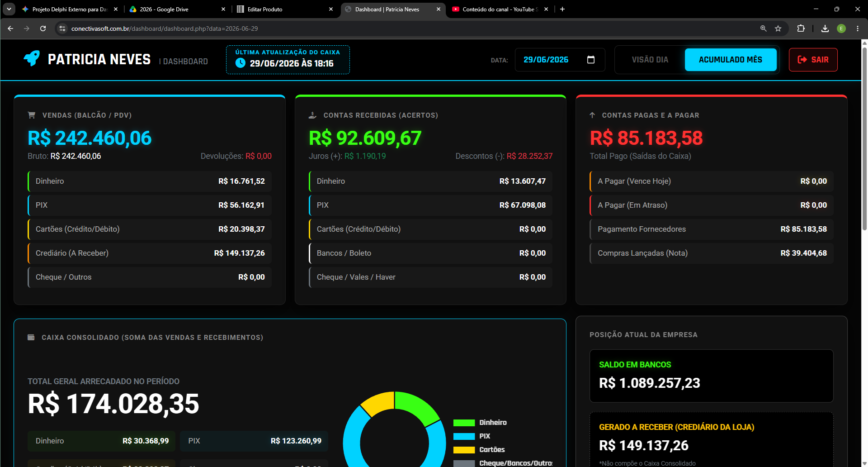Click Vendas Dinheiro row R$ 16.761,52
The height and width of the screenshot is (467, 868).
coord(150,181)
